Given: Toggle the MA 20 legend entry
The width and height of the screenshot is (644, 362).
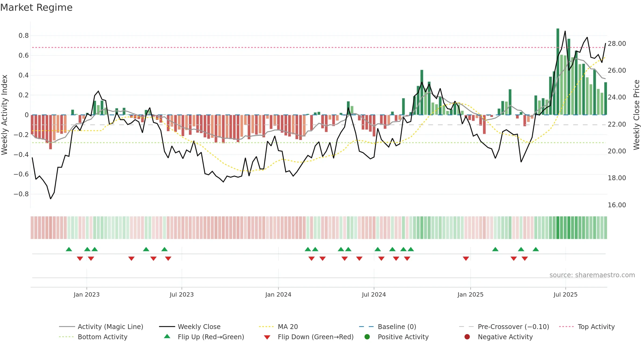Looking at the screenshot, I should [278, 327].
